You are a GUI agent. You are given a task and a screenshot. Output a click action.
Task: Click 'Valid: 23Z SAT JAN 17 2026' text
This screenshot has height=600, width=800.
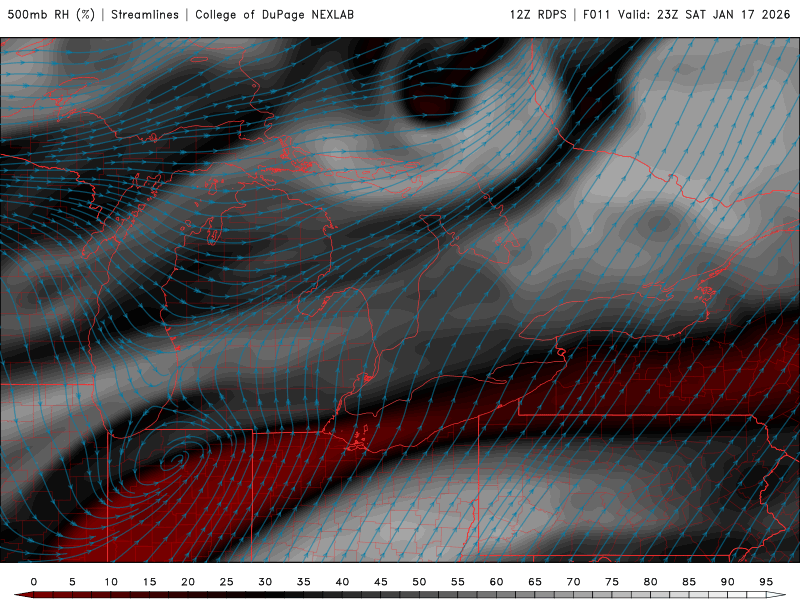click(704, 15)
